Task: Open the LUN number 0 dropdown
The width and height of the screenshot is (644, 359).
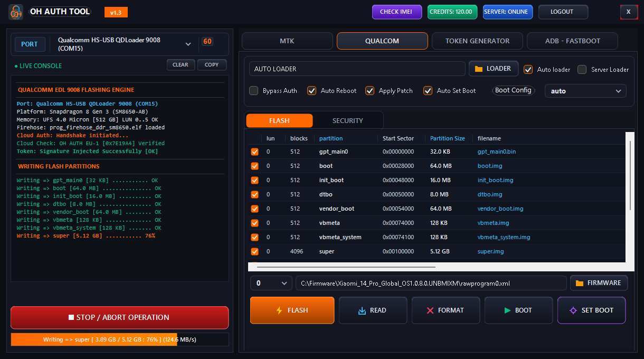Action: pyautogui.click(x=271, y=283)
